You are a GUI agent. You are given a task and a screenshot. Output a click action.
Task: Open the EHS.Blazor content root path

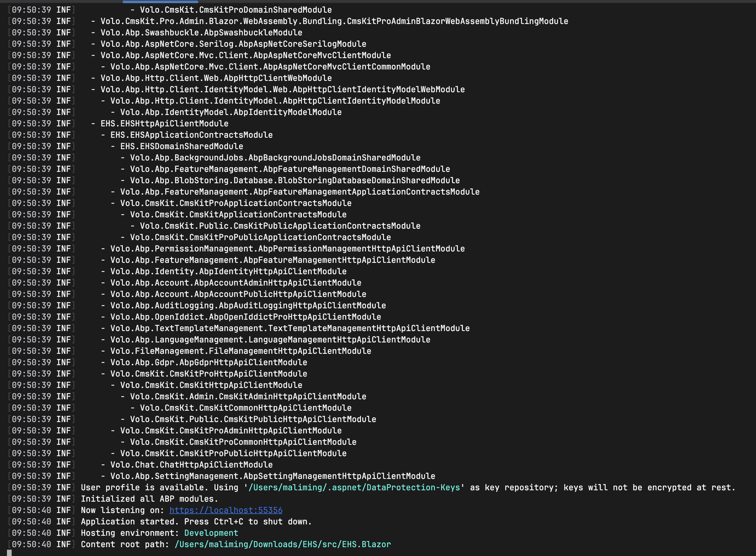(x=283, y=544)
